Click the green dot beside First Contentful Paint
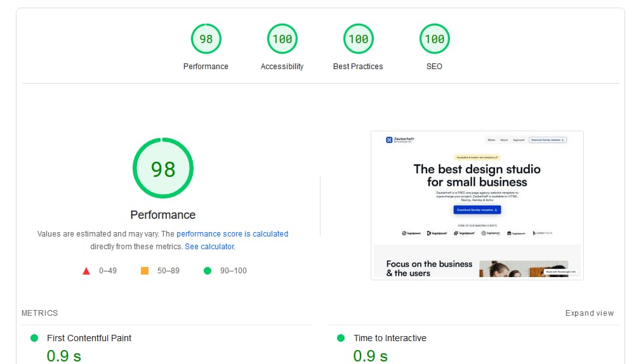641x364 pixels. (34, 338)
